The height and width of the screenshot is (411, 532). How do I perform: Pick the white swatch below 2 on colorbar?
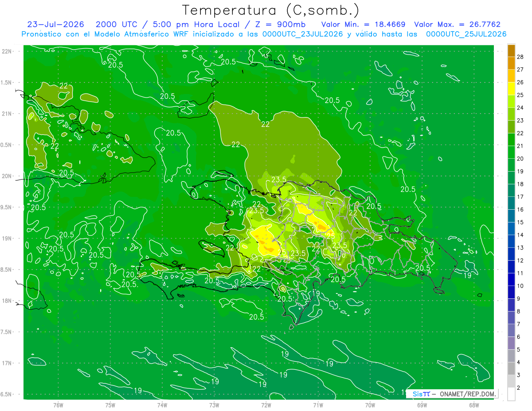pyautogui.click(x=511, y=394)
